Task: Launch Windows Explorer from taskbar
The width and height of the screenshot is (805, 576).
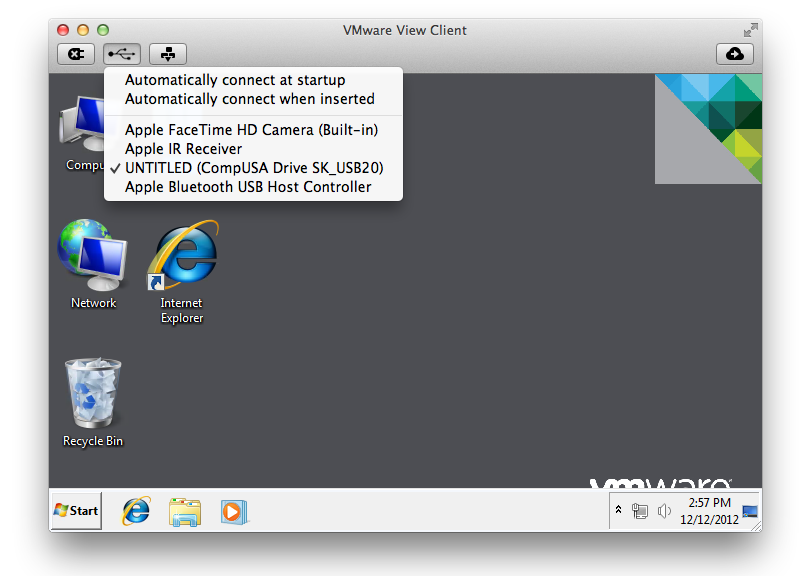Action: (185, 511)
